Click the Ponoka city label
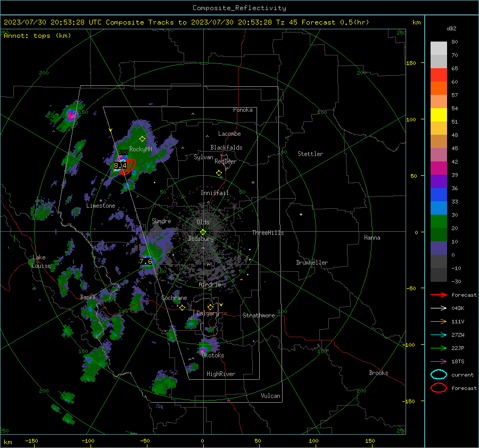This screenshot has height=448, width=479. click(x=243, y=110)
